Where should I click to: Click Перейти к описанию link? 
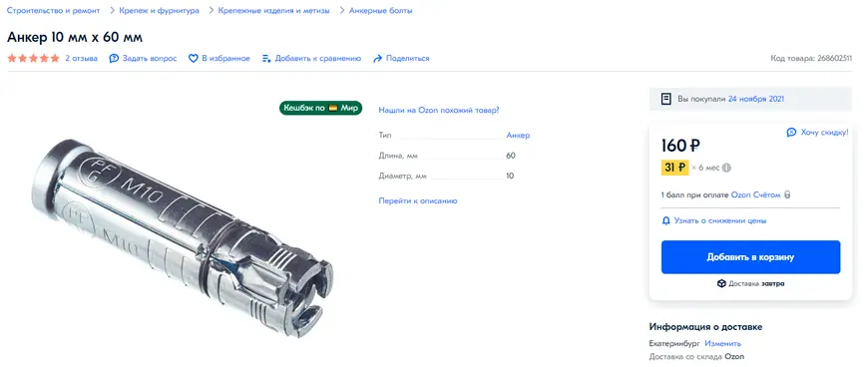pyautogui.click(x=418, y=200)
